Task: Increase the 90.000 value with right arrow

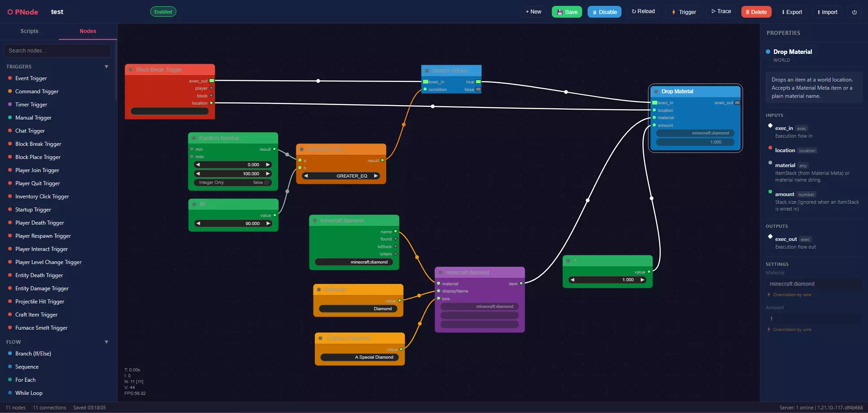Action: 268,223
